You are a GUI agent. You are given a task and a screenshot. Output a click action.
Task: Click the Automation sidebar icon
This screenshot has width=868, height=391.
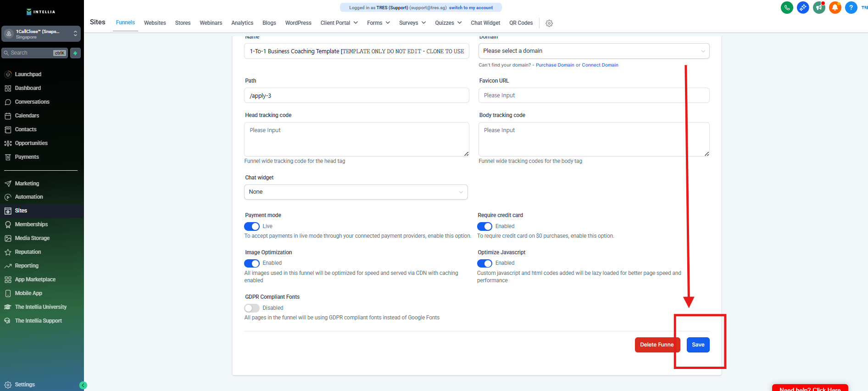click(x=8, y=197)
